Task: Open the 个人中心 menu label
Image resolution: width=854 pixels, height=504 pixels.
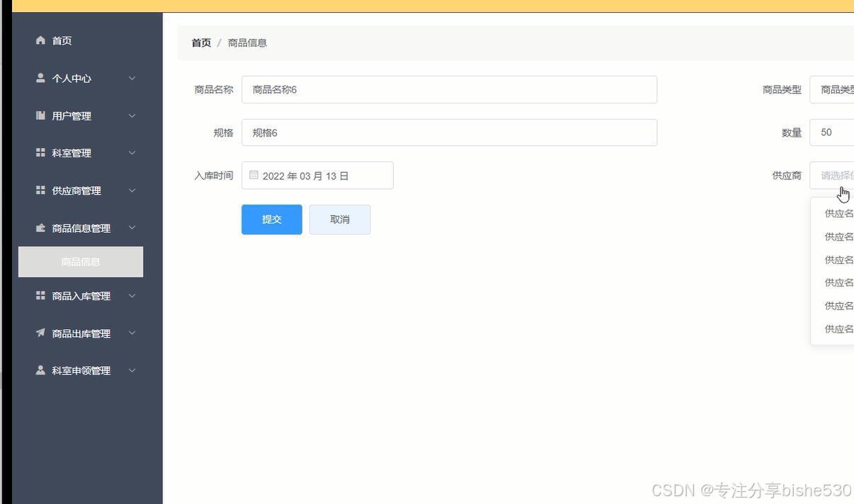Action: coord(72,79)
